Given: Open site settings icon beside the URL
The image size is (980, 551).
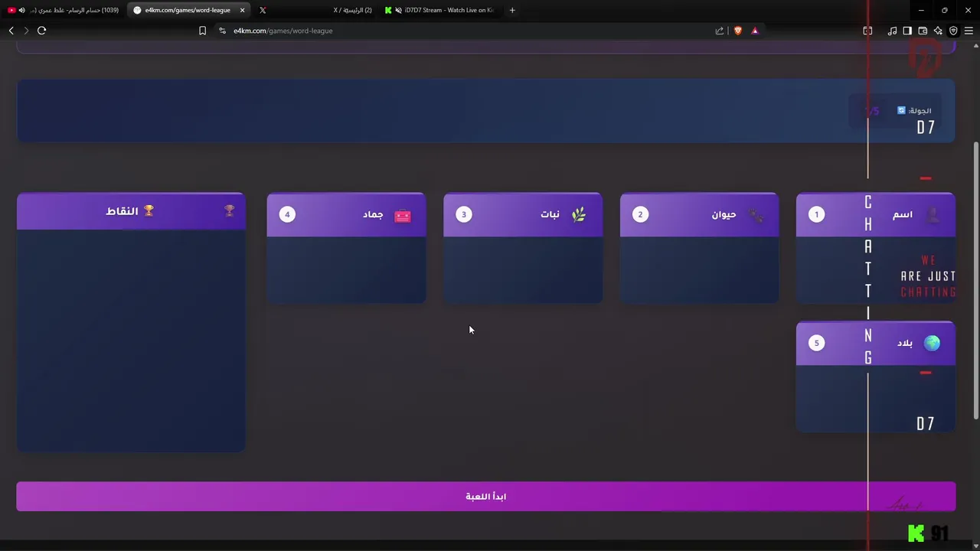Looking at the screenshot, I should click(x=222, y=31).
